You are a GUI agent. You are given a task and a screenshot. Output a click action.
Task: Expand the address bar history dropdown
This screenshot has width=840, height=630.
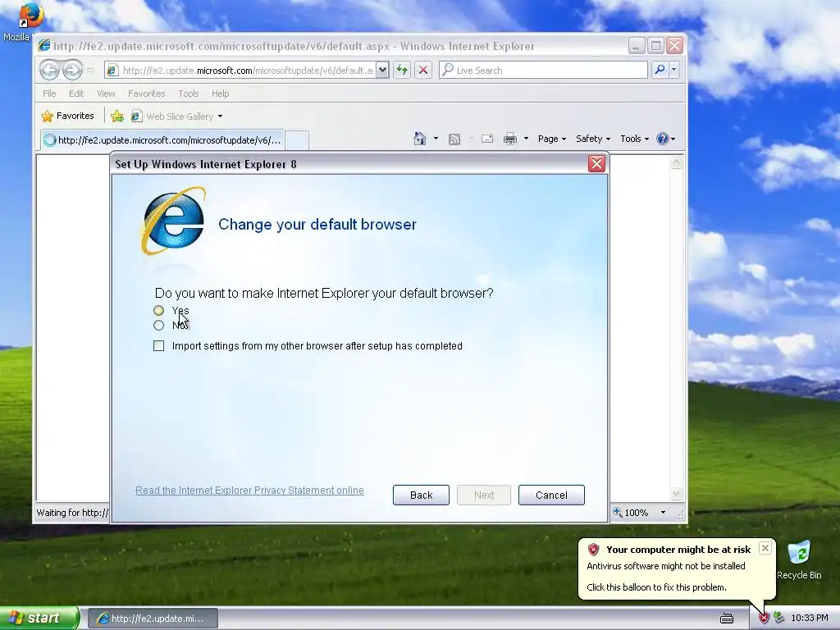click(382, 71)
